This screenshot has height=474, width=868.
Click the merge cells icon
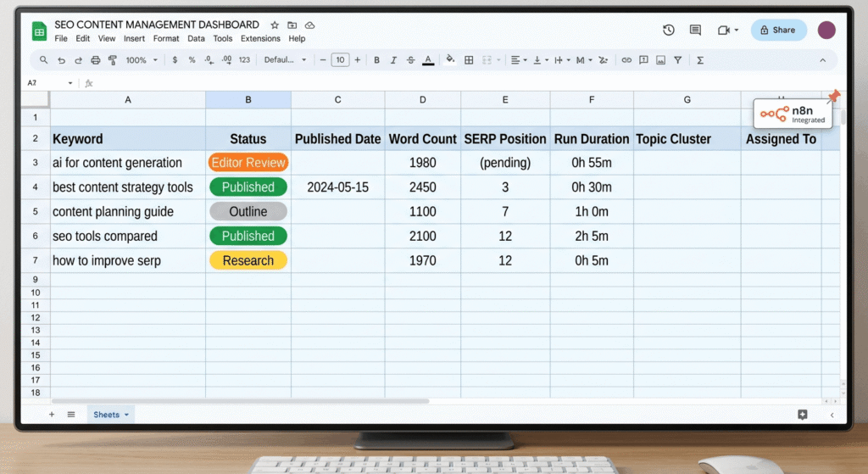[x=487, y=60]
